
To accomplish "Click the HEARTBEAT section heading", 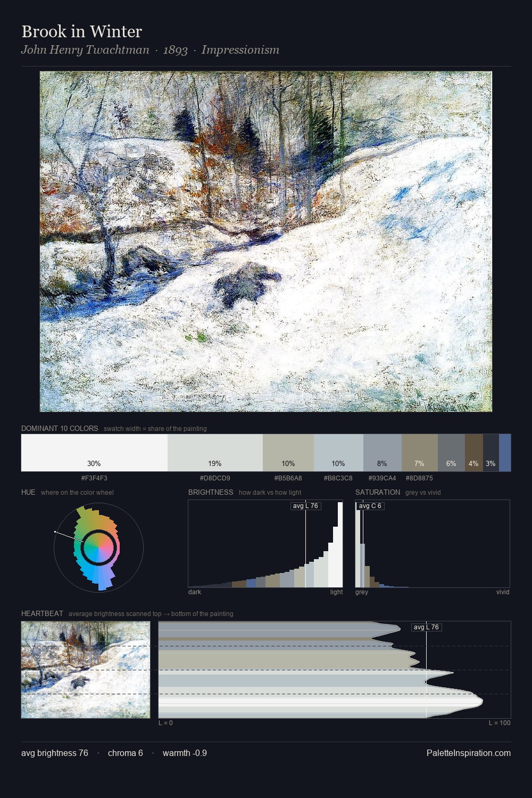I will point(42,613).
